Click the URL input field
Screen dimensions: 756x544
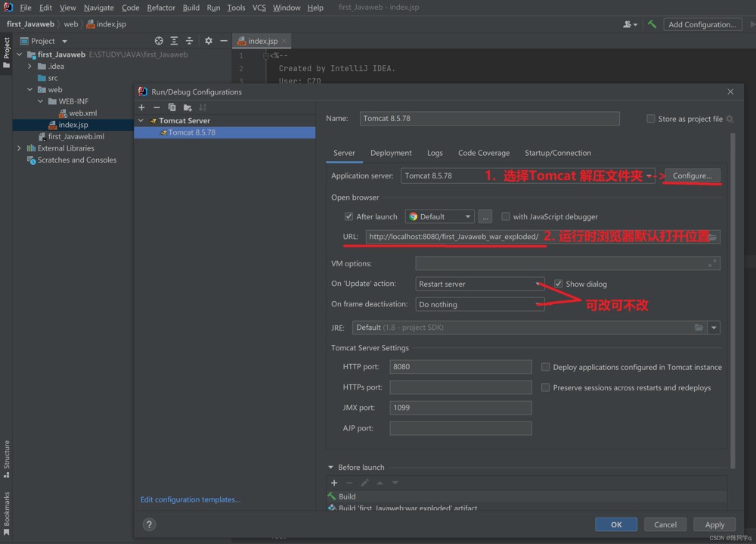(x=543, y=237)
